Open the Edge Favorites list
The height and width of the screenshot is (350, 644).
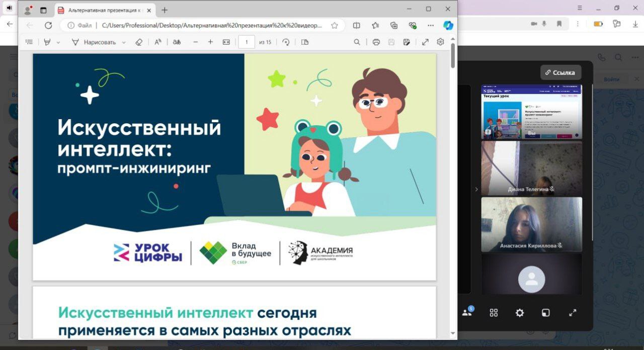pos(375,25)
